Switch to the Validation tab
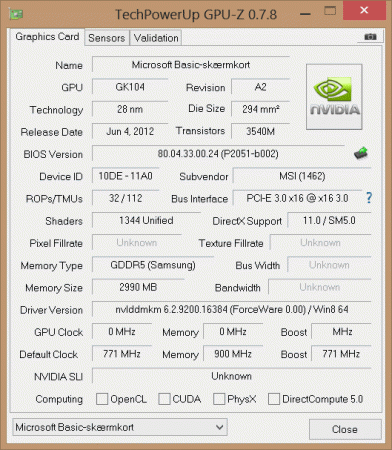 tap(156, 38)
